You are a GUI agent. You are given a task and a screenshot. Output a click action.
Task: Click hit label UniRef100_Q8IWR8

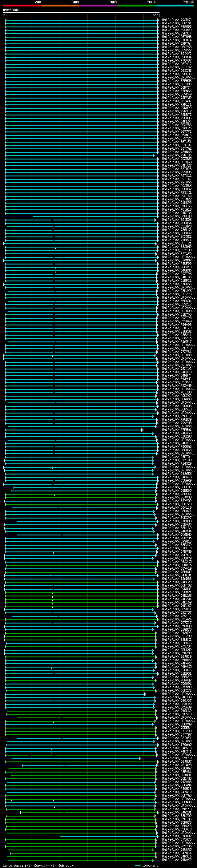177,765
